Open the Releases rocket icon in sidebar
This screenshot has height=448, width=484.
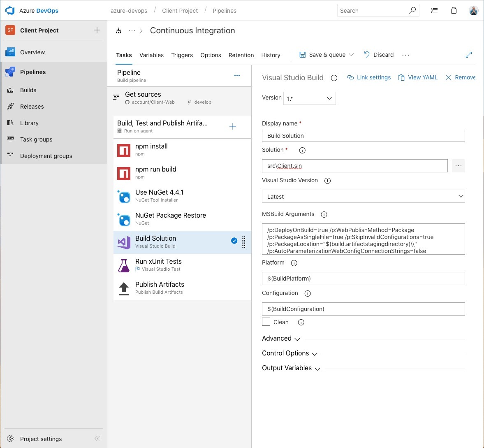pos(11,107)
